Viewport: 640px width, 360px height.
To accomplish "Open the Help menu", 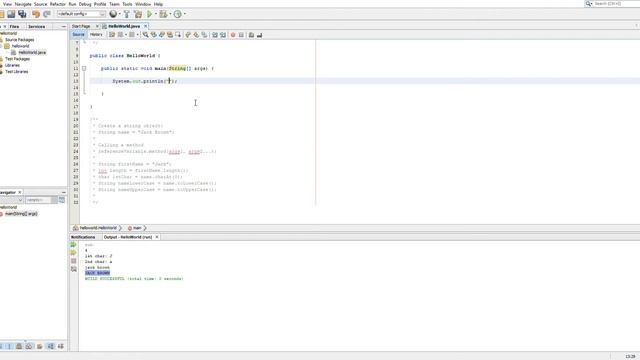I will point(158,4).
